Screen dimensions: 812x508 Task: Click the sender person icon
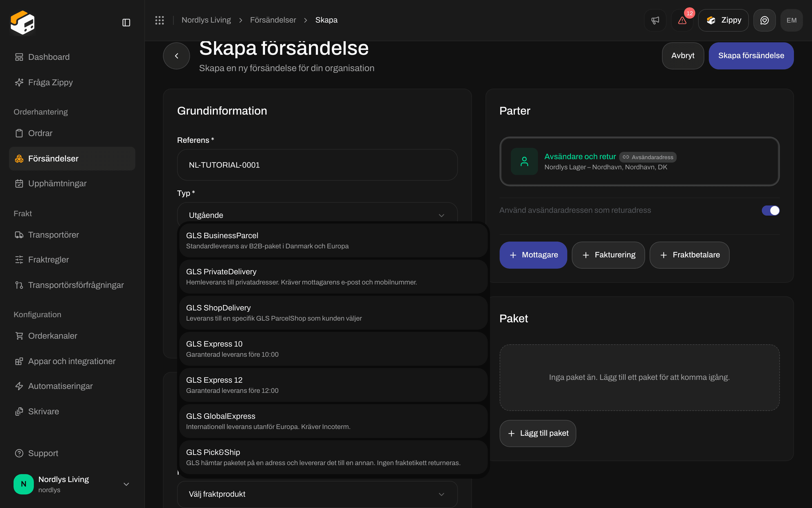[524, 161]
